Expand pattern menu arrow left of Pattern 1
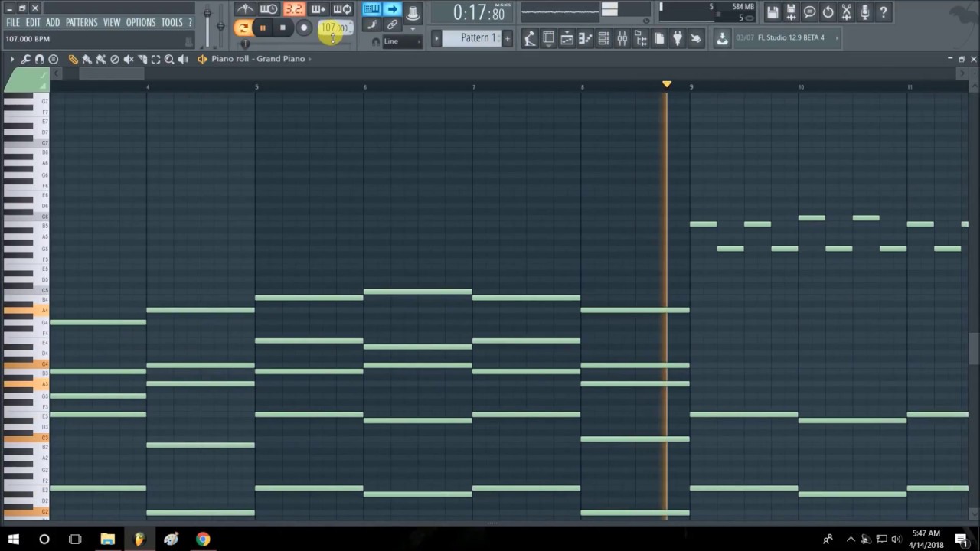Image resolution: width=980 pixels, height=551 pixels. tap(436, 38)
